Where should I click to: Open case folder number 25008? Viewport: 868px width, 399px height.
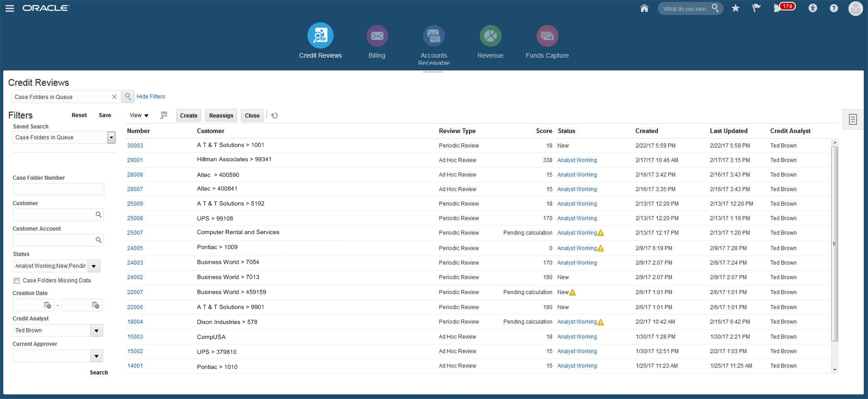tap(135, 218)
